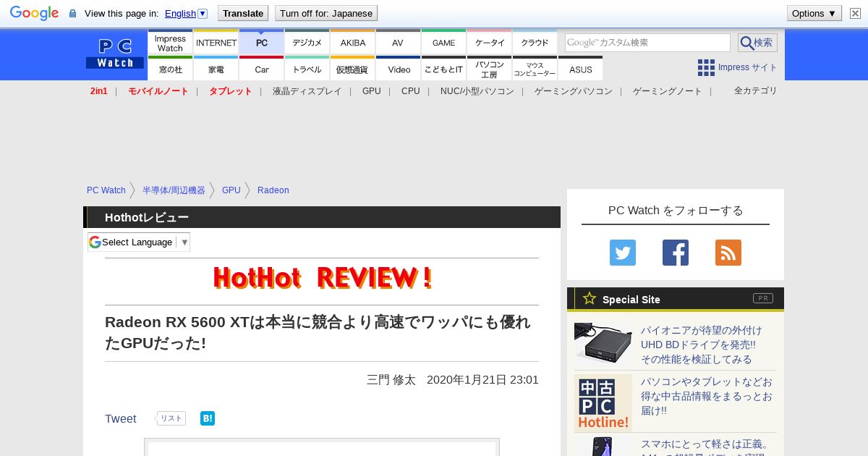This screenshot has width=868, height=456.
Task: Open the INTERNET tab
Action: pos(216,43)
